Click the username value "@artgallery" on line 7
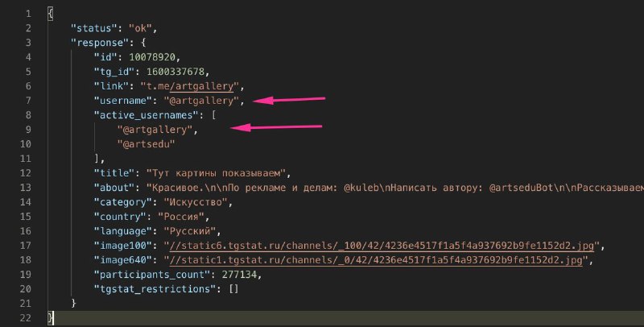 (201, 101)
